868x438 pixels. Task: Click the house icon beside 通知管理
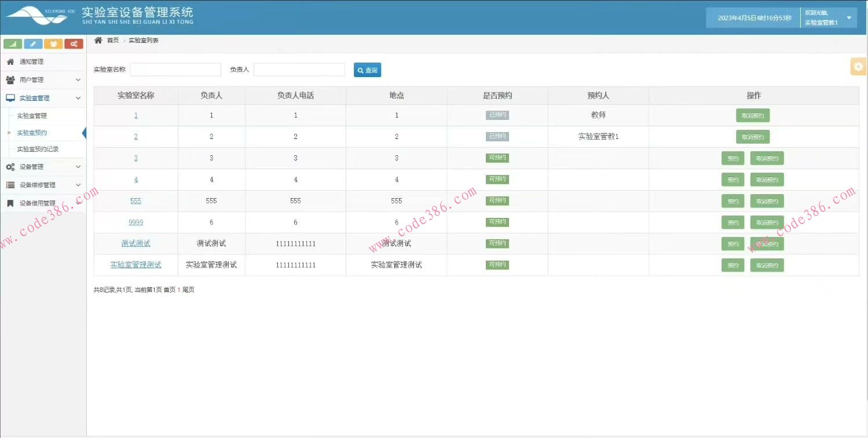coord(10,61)
